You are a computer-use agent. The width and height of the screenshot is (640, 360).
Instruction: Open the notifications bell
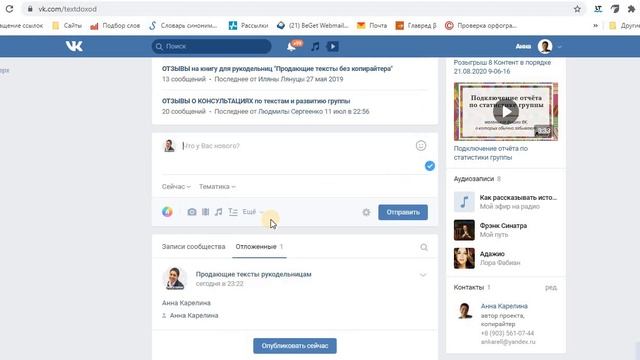[x=291, y=47]
